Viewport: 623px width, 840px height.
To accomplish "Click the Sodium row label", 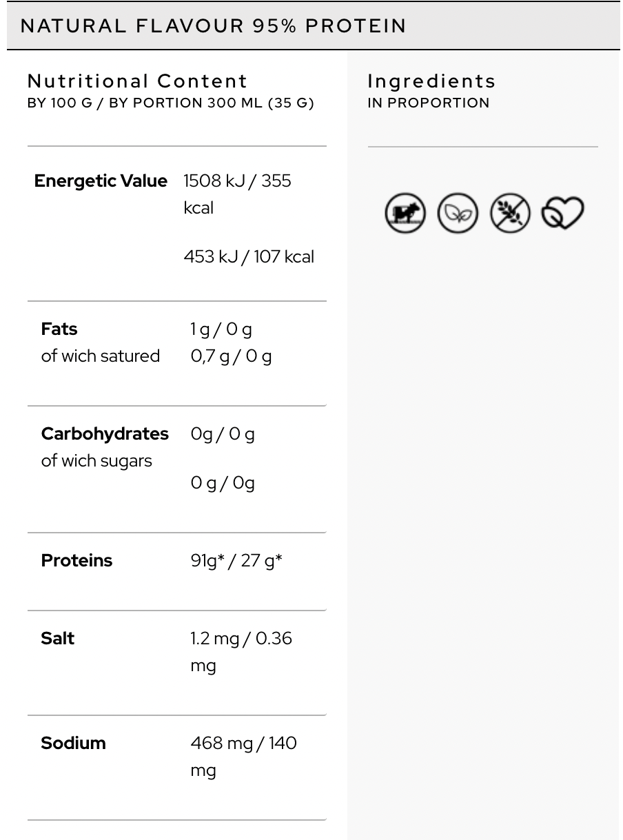I will pos(73,744).
